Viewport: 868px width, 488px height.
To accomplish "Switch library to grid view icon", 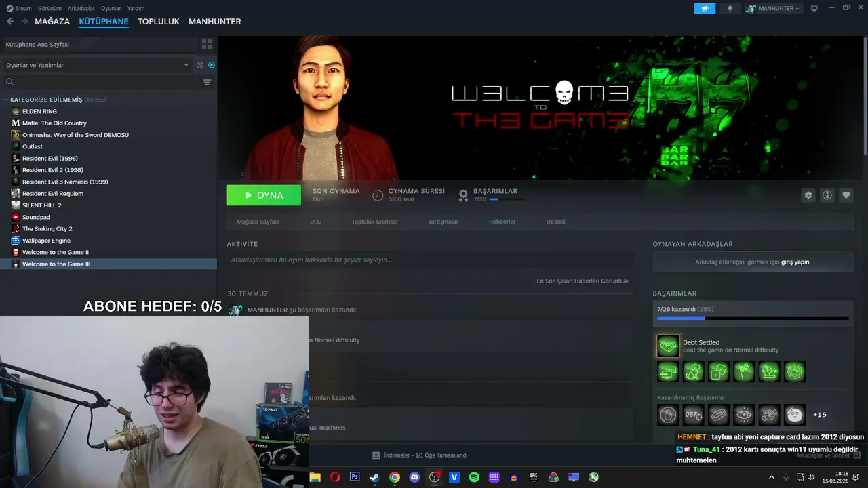I will click(x=207, y=44).
